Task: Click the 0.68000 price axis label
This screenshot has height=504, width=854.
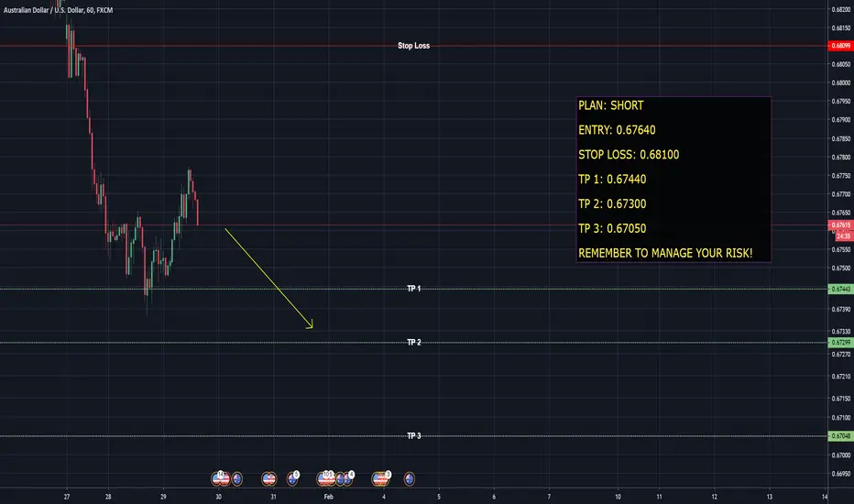Action: tap(841, 82)
